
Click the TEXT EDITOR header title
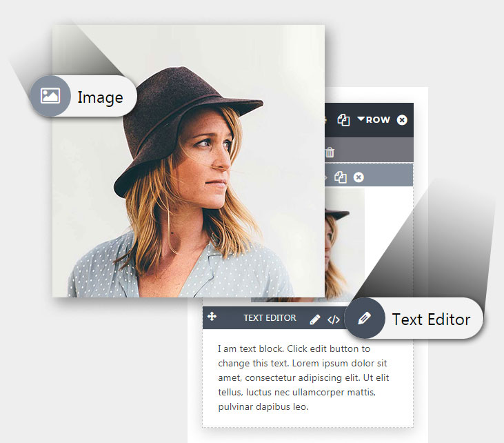click(x=270, y=318)
